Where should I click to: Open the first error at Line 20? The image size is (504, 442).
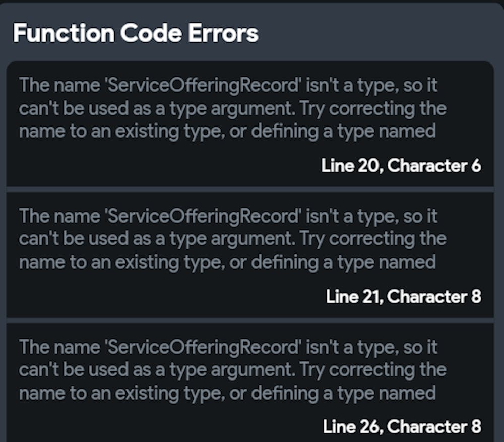click(x=249, y=124)
